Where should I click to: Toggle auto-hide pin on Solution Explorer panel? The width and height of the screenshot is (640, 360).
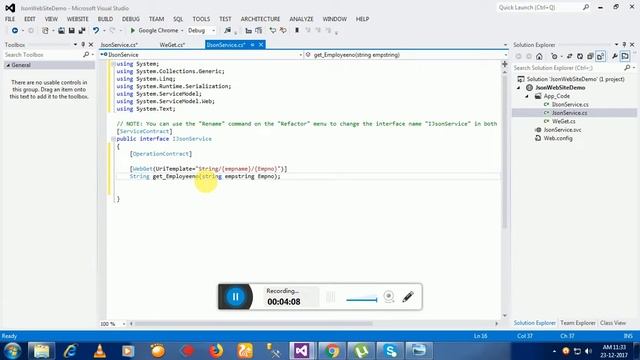624,44
